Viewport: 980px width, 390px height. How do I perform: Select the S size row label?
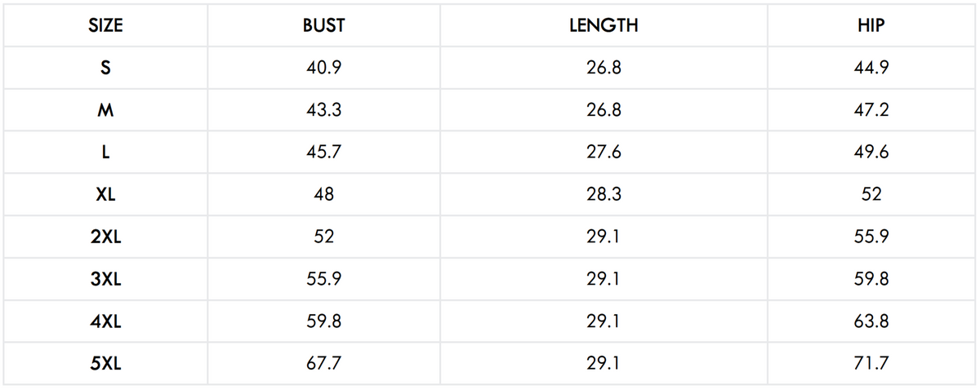click(105, 69)
